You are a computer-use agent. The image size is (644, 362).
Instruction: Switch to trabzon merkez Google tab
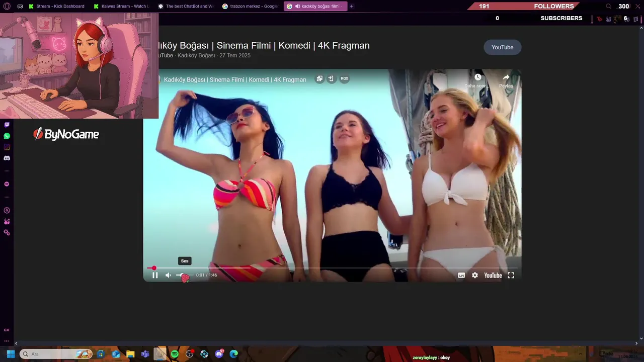tap(250, 6)
